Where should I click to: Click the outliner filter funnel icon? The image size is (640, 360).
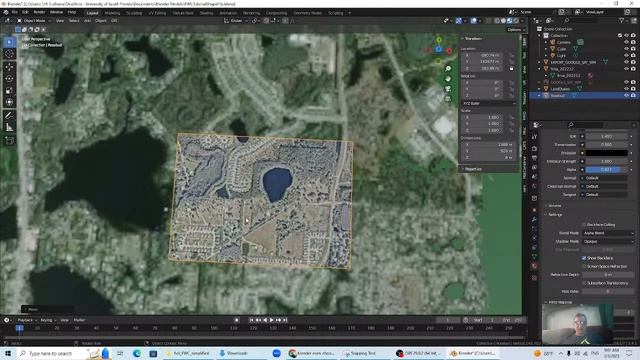click(622, 20)
